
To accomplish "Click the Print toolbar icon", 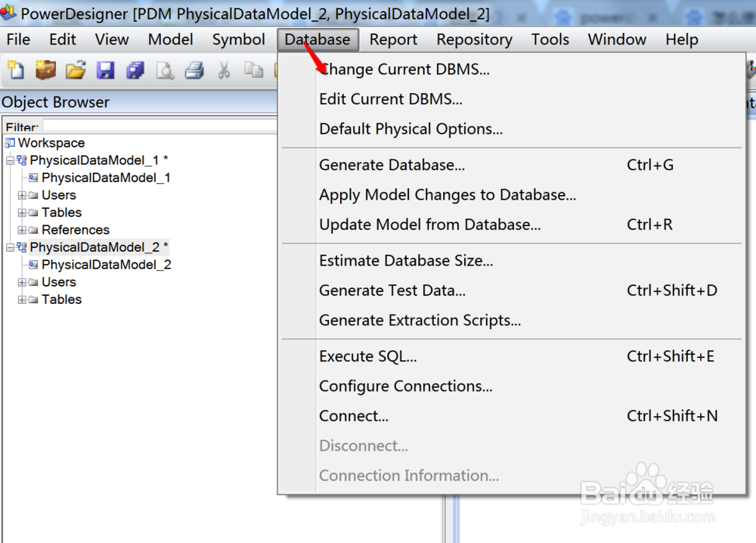I will click(194, 71).
